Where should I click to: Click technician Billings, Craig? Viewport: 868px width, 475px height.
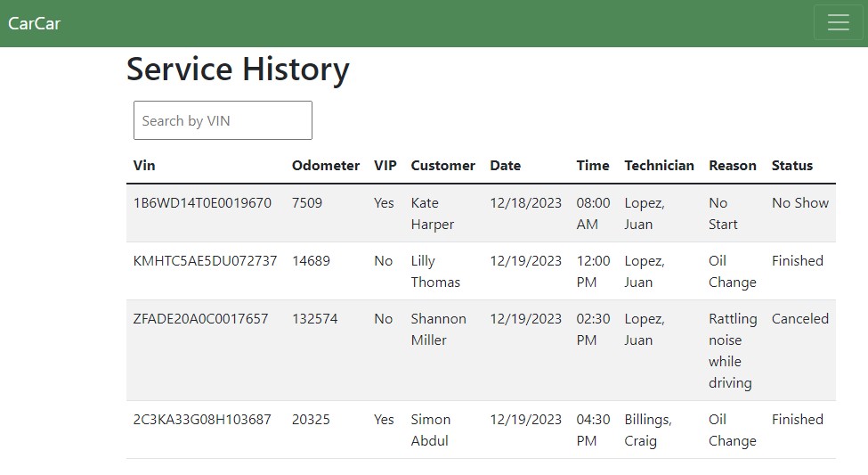pos(647,430)
